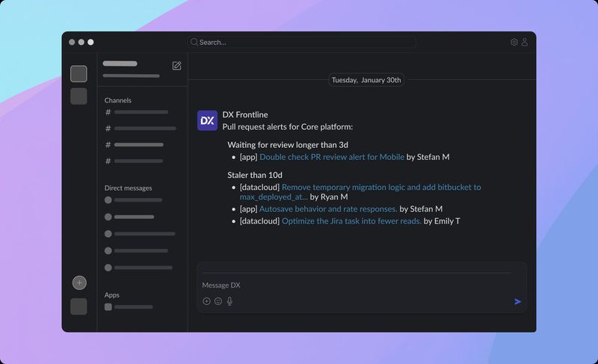Collapse the Direct messages section header
This screenshot has height=364, width=598.
(x=128, y=188)
